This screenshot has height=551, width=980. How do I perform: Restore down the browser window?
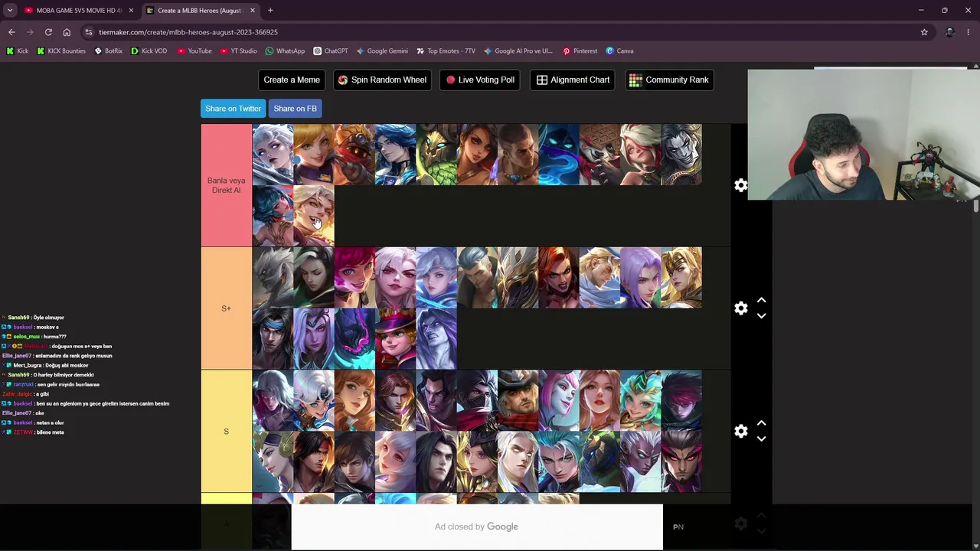[944, 11]
